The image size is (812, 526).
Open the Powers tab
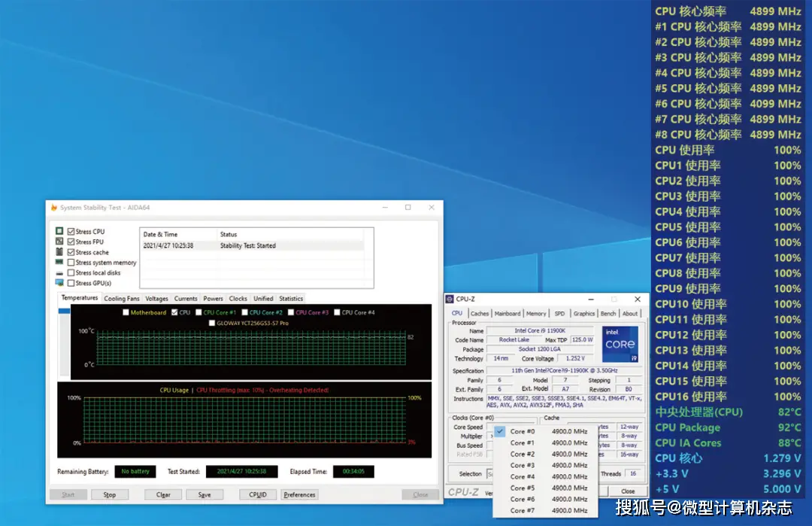click(x=213, y=299)
